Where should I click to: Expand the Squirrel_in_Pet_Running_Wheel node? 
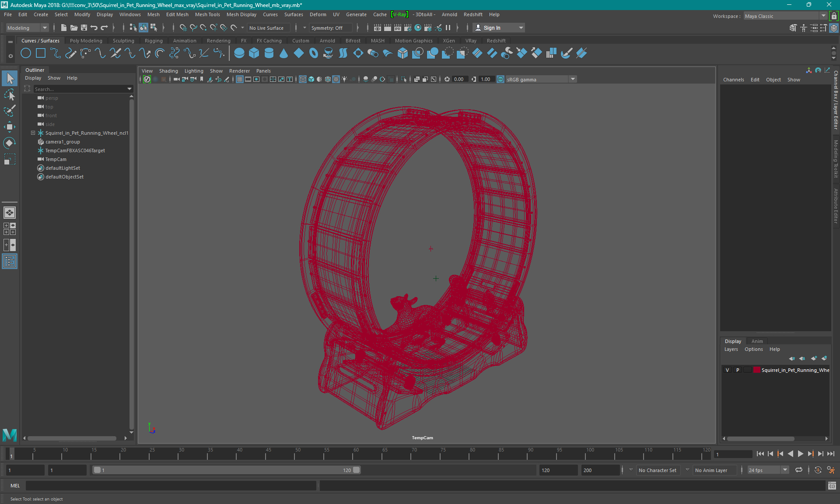[33, 133]
